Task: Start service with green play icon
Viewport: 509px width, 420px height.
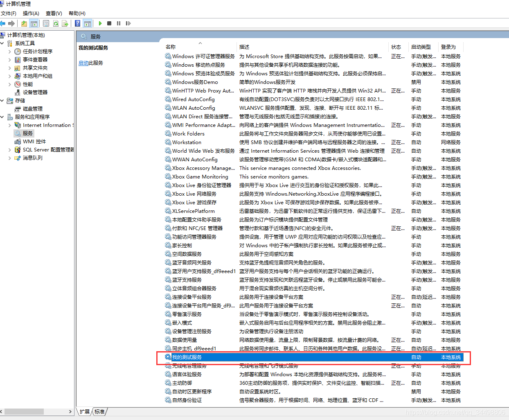Action: point(100,23)
